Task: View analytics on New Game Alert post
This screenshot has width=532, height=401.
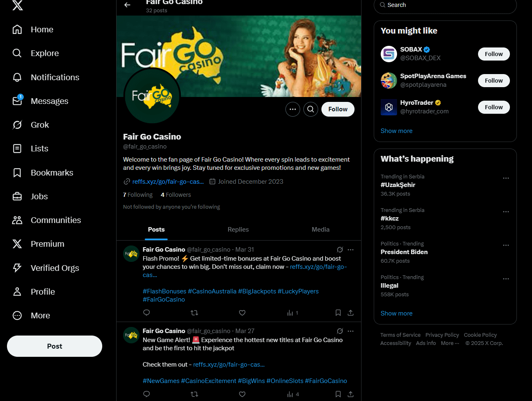Action: (x=293, y=394)
